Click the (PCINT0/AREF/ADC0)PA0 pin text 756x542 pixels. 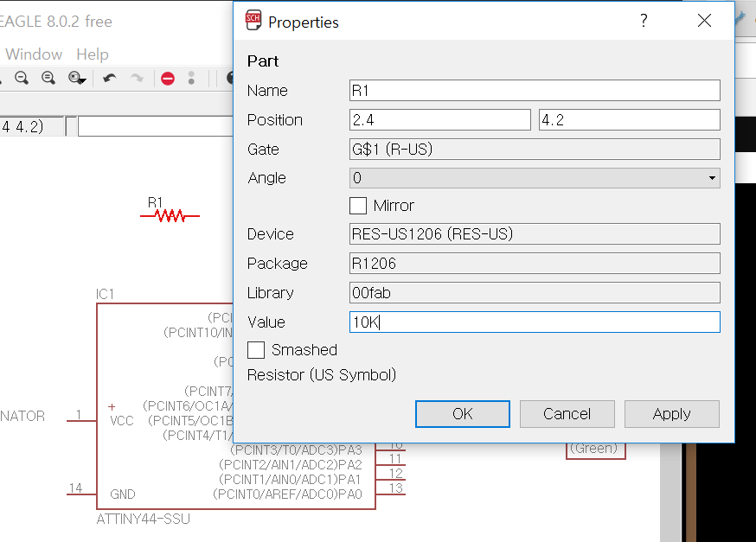click(x=287, y=494)
